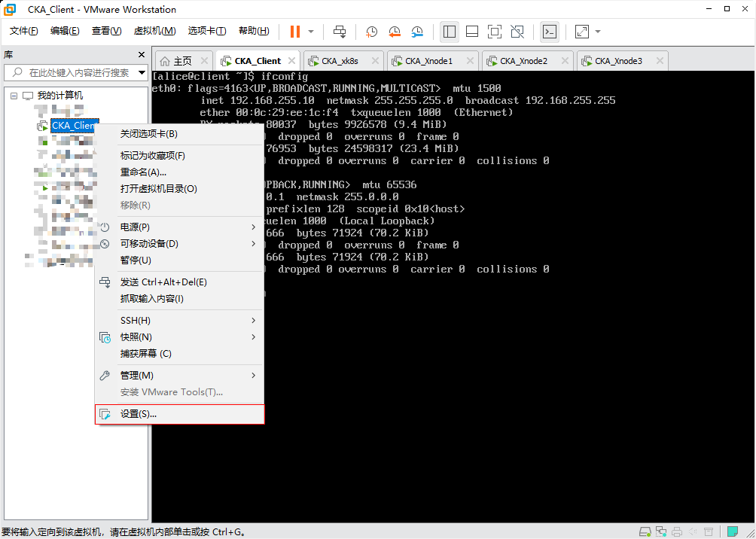Close the CKA_Client tab
The height and width of the screenshot is (539, 756).
[x=291, y=61]
